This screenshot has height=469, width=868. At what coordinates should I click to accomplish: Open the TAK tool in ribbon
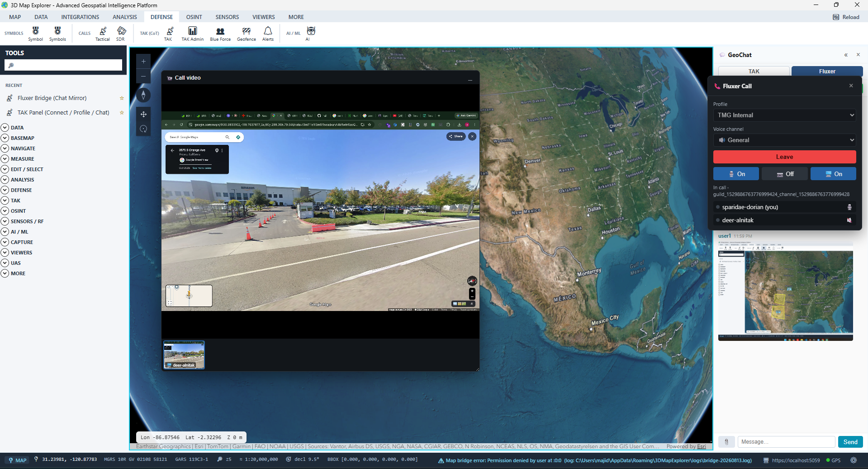click(168, 33)
